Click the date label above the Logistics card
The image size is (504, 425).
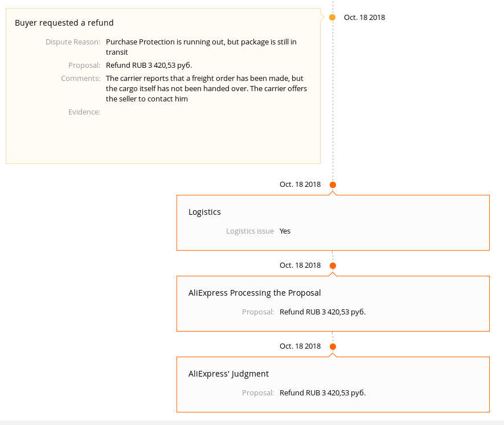tap(300, 185)
